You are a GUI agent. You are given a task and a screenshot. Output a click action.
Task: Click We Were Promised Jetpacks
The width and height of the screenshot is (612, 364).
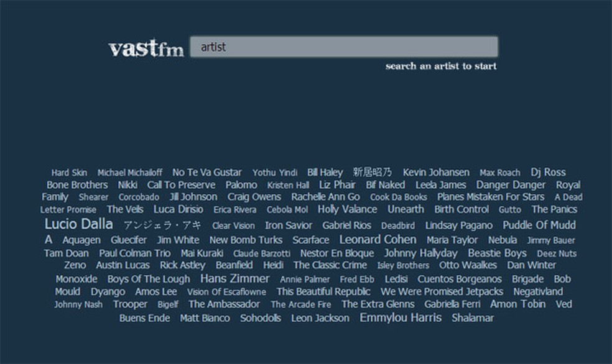[442, 291]
